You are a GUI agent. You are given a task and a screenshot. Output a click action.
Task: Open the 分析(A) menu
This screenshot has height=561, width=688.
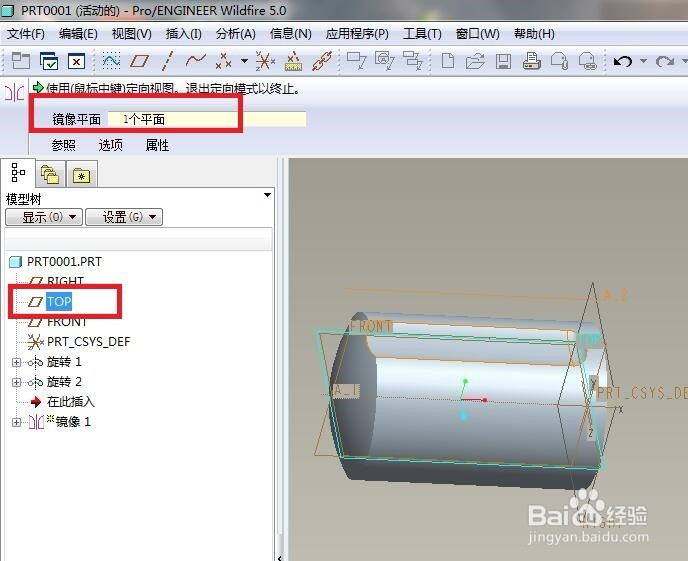coord(236,34)
